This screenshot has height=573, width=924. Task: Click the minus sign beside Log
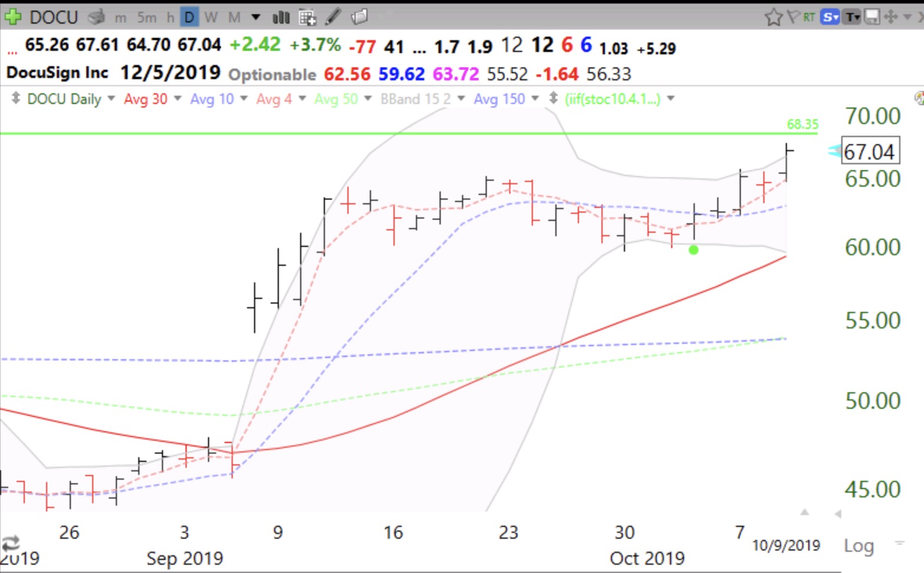click(x=899, y=542)
